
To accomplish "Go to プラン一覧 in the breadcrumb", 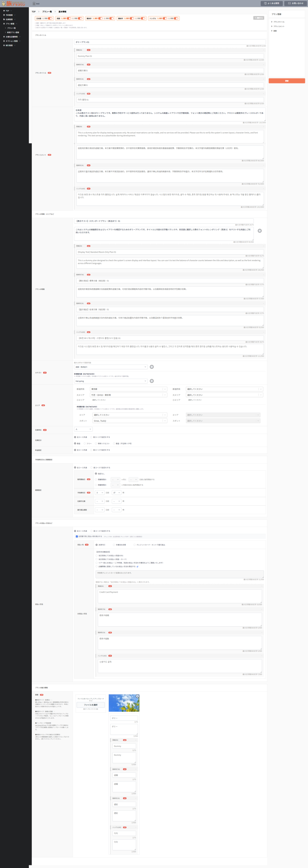I will 47,12.
